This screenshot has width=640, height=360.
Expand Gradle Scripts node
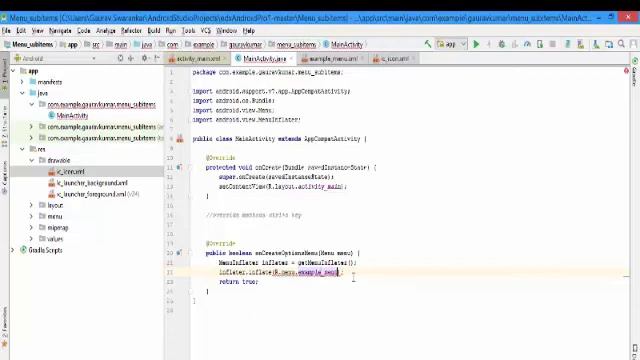[13, 250]
